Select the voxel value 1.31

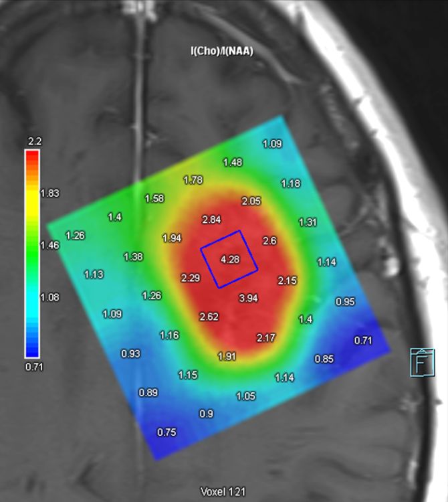308,222
